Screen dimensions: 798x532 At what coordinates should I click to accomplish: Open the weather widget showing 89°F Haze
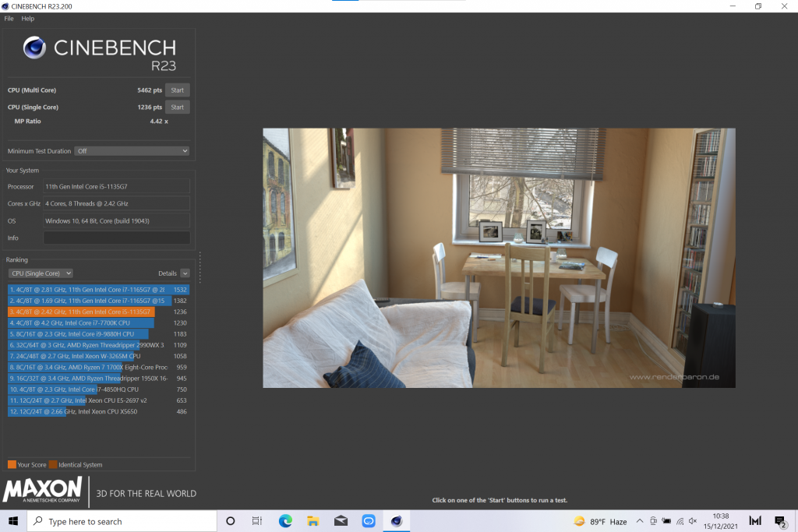(600, 521)
